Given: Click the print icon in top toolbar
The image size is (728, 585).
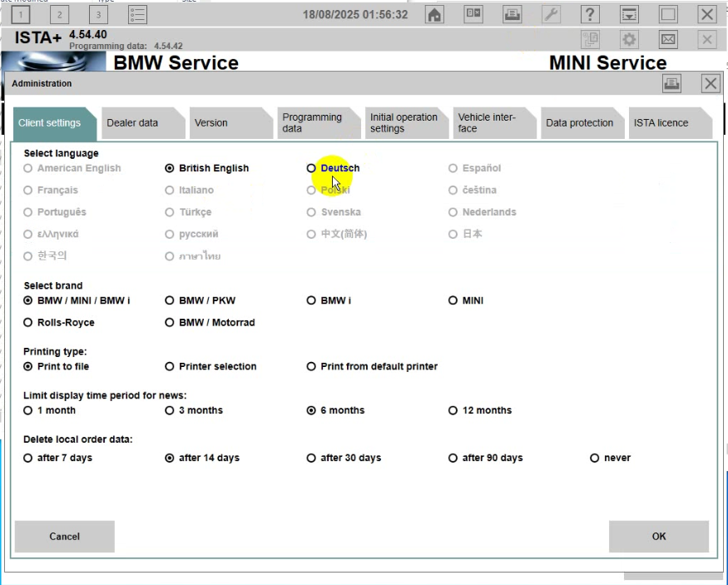Looking at the screenshot, I should pyautogui.click(x=513, y=15).
